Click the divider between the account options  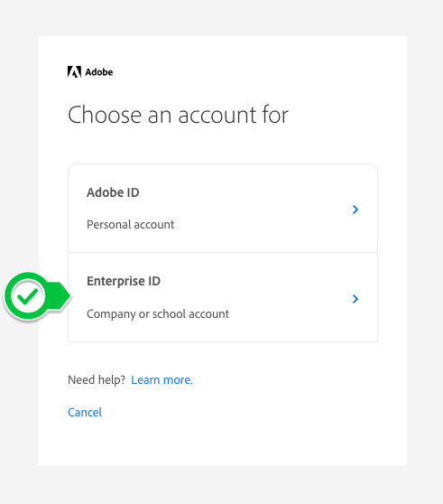(223, 253)
